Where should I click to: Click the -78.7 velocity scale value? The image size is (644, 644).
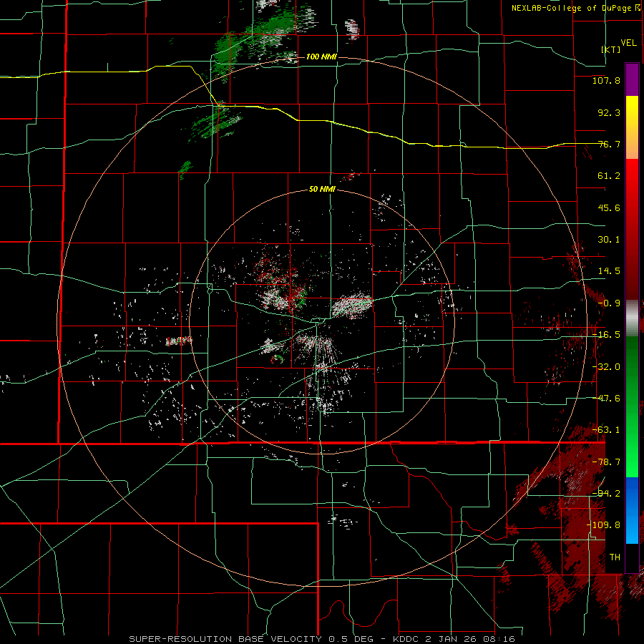coord(606,462)
